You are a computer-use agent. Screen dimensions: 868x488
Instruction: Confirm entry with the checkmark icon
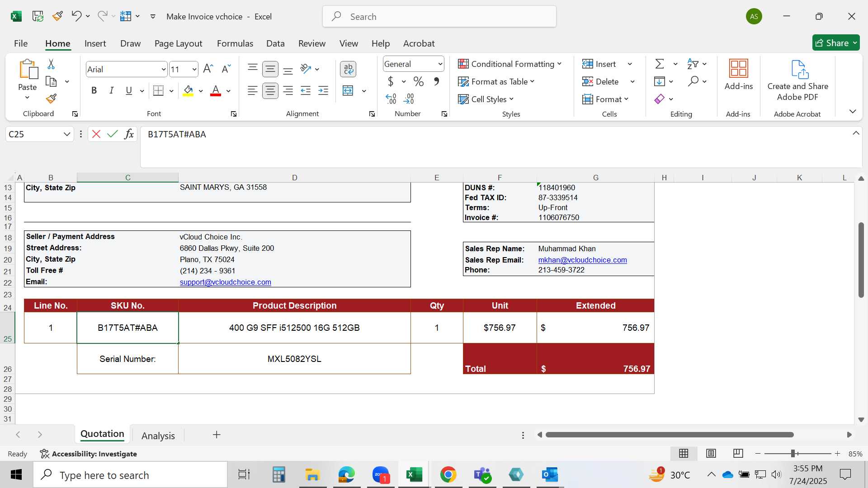(x=113, y=134)
